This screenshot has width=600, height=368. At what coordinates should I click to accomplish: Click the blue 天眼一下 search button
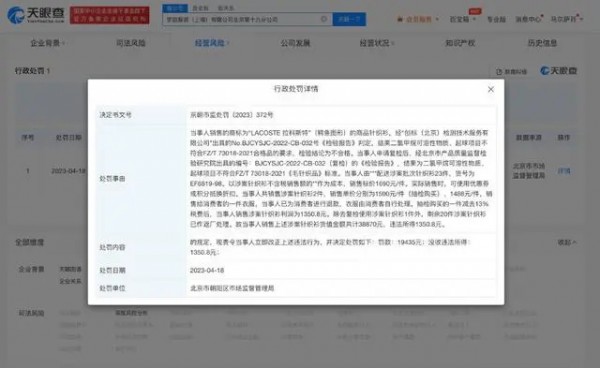(349, 19)
